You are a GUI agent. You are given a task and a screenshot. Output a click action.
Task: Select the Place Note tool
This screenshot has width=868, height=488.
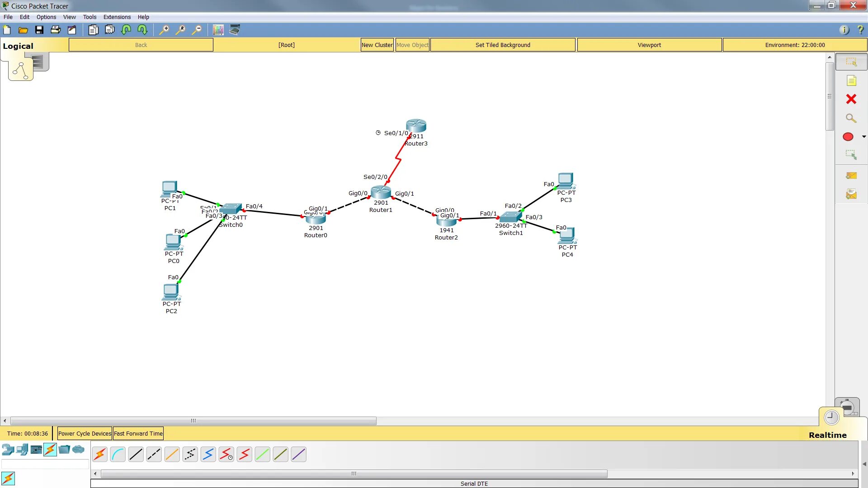coord(851,80)
